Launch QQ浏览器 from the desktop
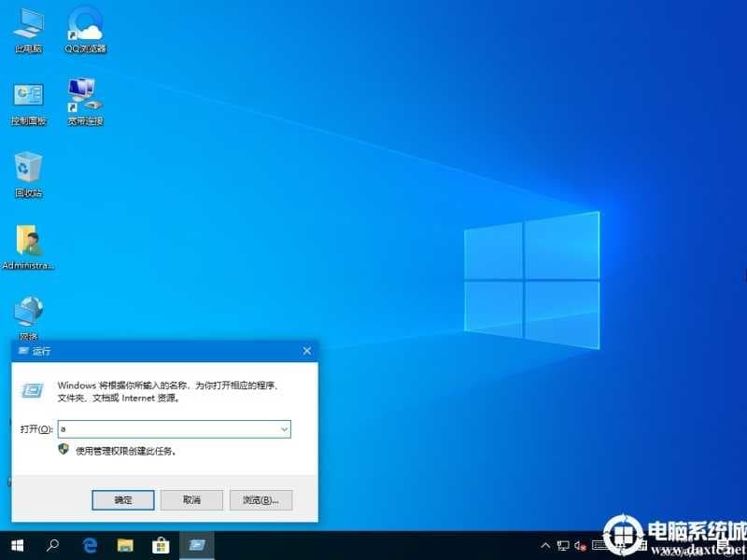This screenshot has height=560, width=747. point(85,30)
